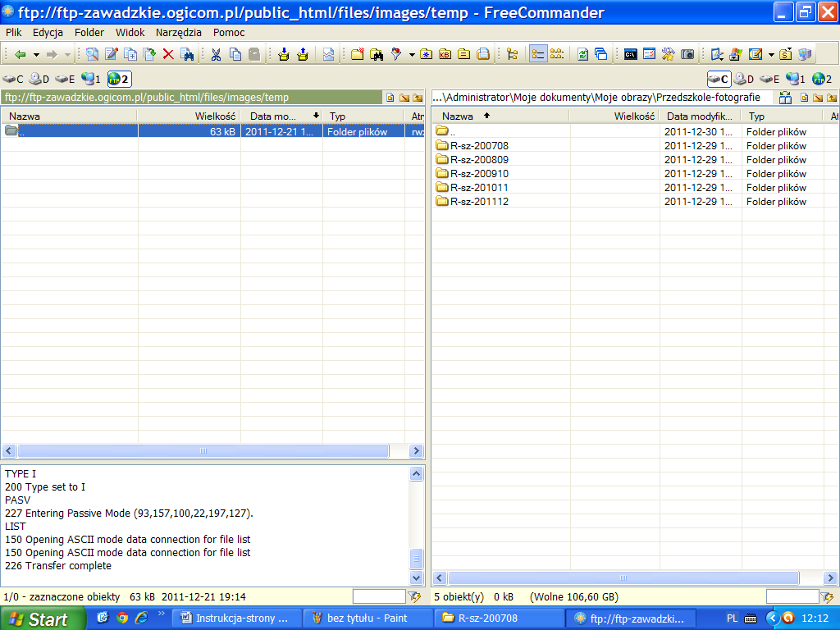Sort left panel by Data mo... column
This screenshot has width=840, height=630.
click(281, 116)
